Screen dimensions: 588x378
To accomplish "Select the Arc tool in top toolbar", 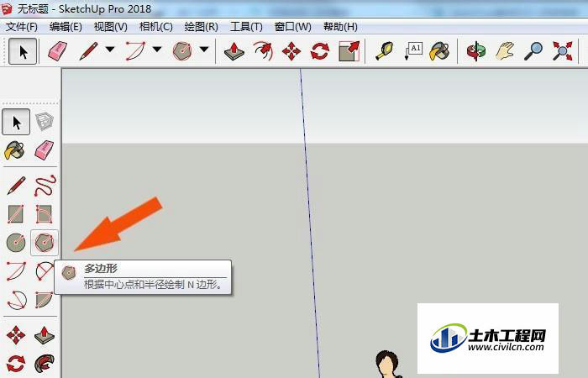I will point(135,51).
